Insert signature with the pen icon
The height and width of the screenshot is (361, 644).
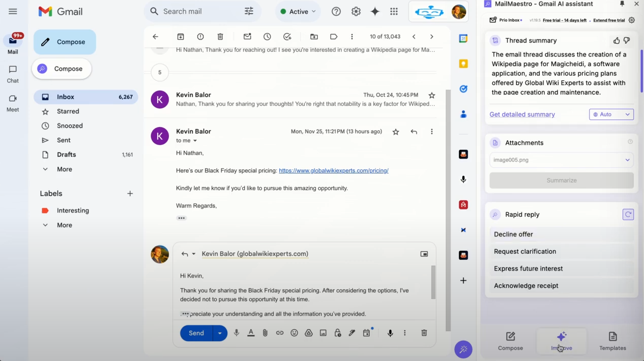pyautogui.click(x=352, y=333)
